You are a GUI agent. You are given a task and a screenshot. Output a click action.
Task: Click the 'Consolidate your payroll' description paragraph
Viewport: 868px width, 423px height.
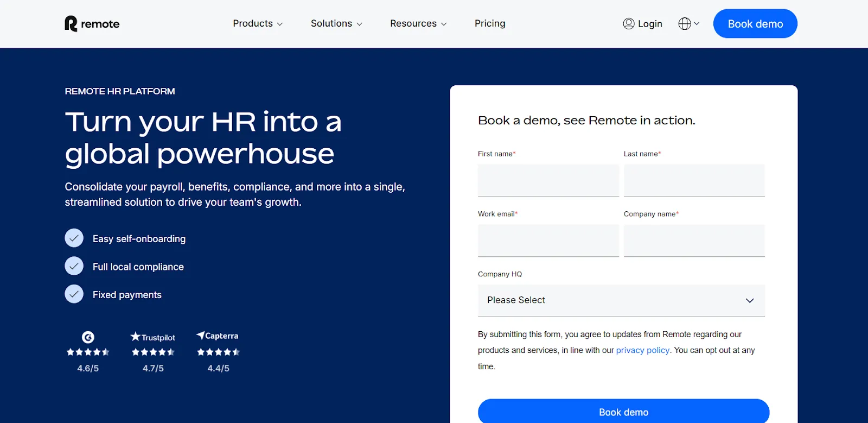click(235, 194)
